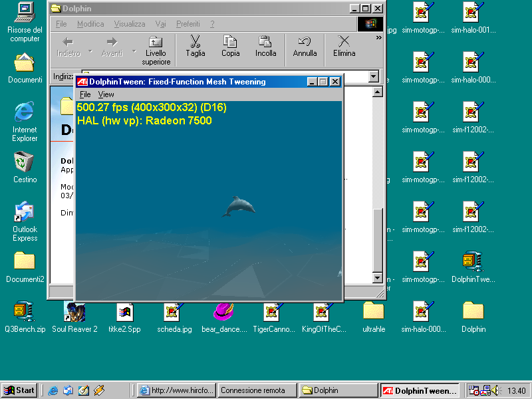Click the Start button
The width and height of the screenshot is (532, 399).
tap(20, 390)
